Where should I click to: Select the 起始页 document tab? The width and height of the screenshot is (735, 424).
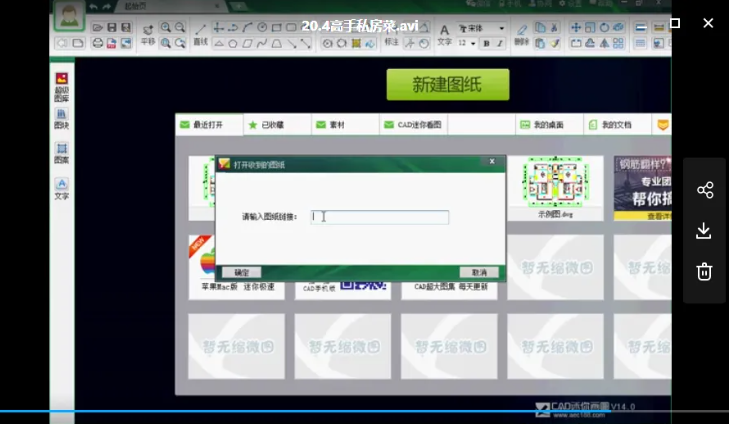169,6
